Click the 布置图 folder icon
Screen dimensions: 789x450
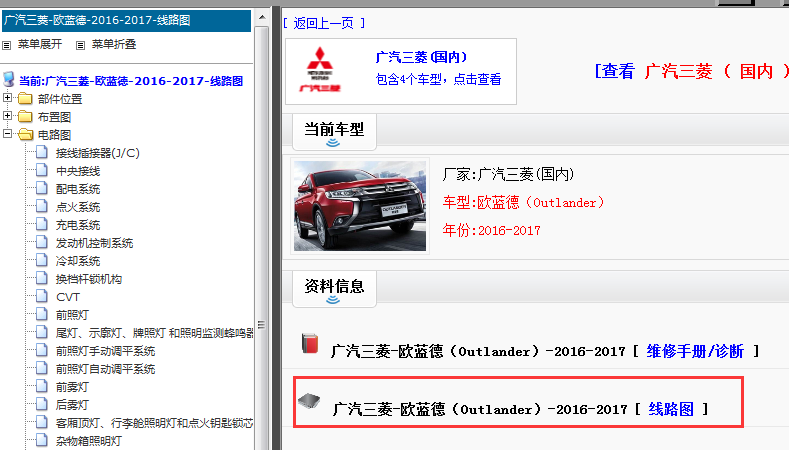click(x=25, y=116)
